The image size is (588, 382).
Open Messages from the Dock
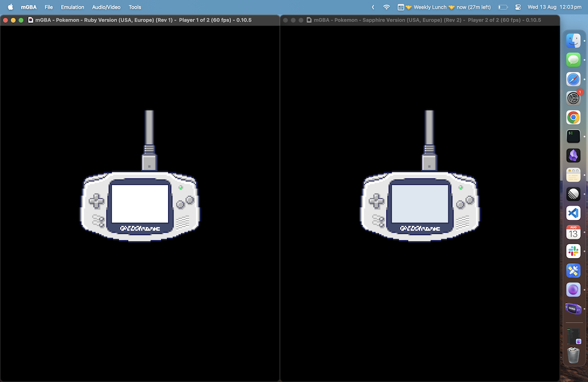click(573, 59)
